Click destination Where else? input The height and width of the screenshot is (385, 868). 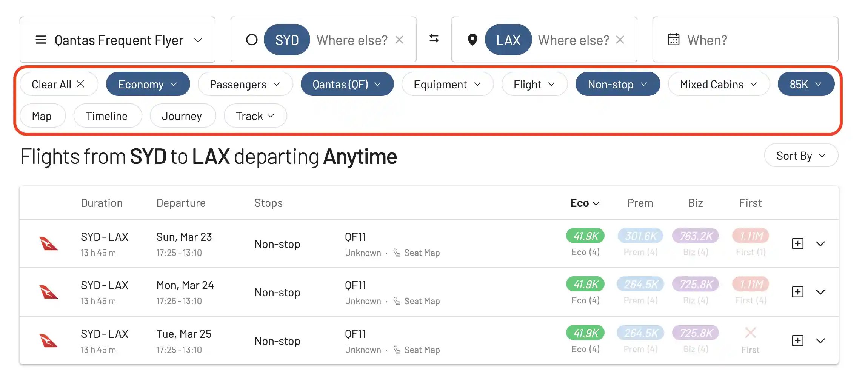[x=573, y=40]
